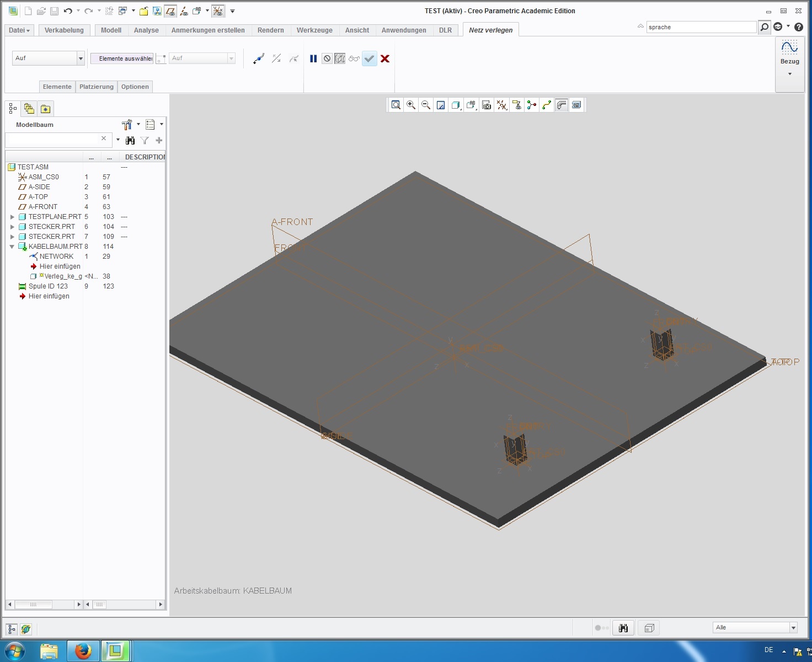Click the Refit zoom-to-fit icon

(396, 105)
